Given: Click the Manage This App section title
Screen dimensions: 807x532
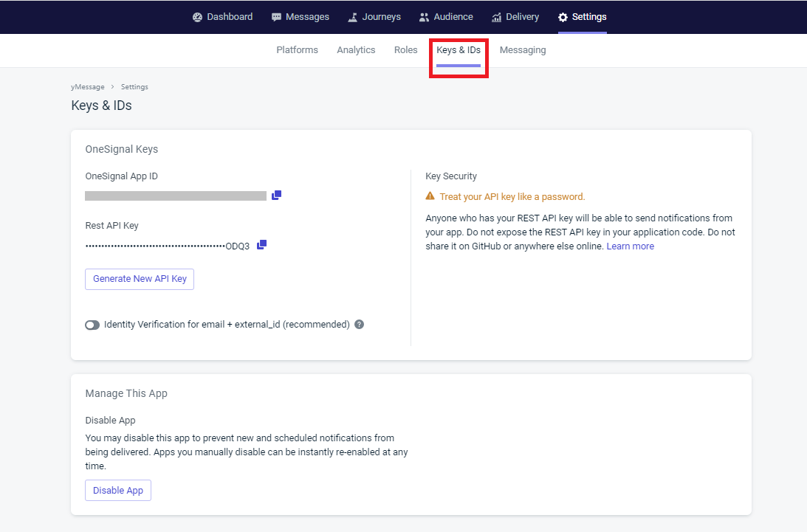Looking at the screenshot, I should [x=126, y=393].
